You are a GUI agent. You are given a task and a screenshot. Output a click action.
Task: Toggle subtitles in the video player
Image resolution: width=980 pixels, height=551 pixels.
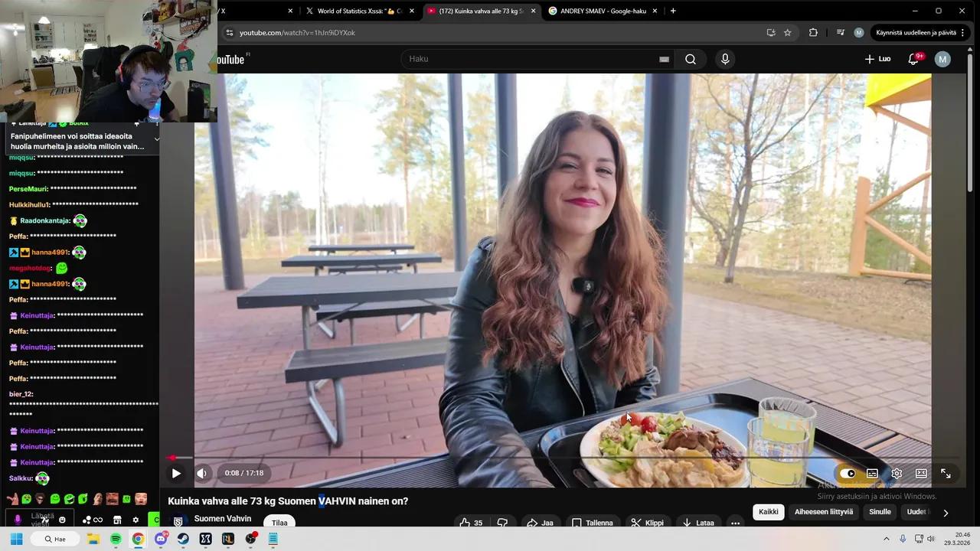(872, 474)
